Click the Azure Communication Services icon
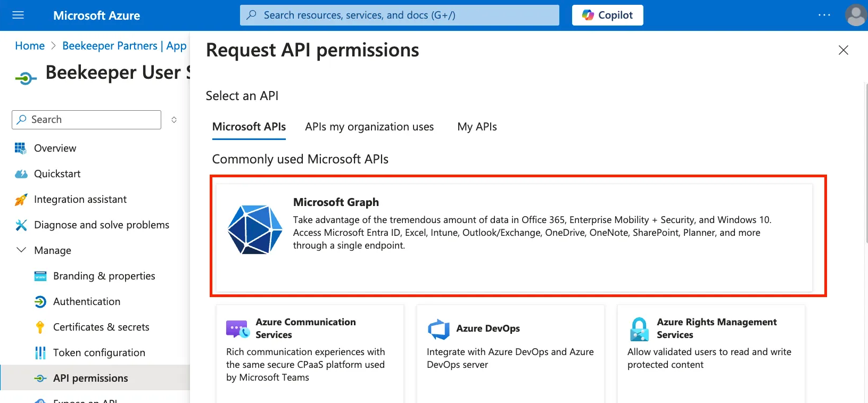 238,329
